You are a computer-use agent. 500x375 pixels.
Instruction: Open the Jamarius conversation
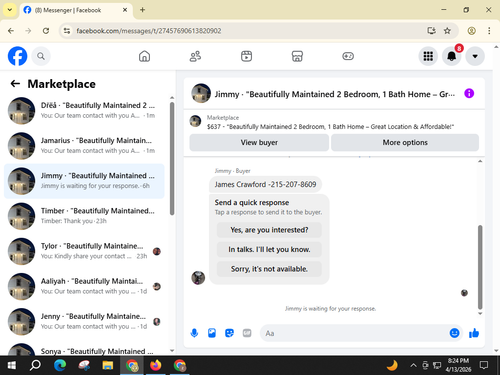pyautogui.click(x=84, y=146)
